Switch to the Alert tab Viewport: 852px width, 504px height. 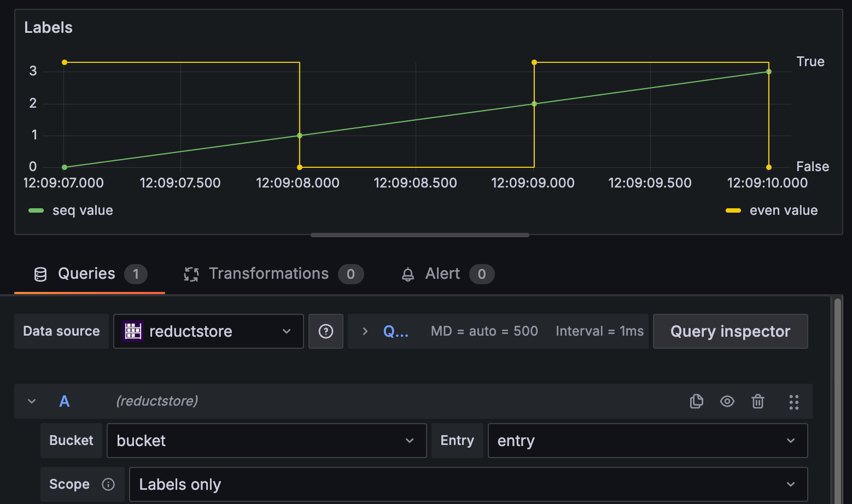(442, 274)
